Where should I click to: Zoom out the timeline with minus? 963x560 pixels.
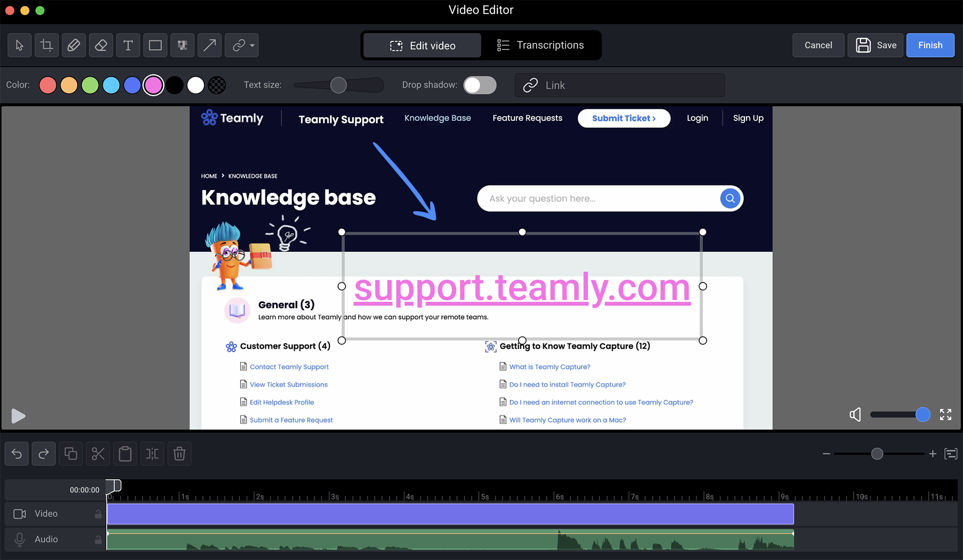coord(827,454)
